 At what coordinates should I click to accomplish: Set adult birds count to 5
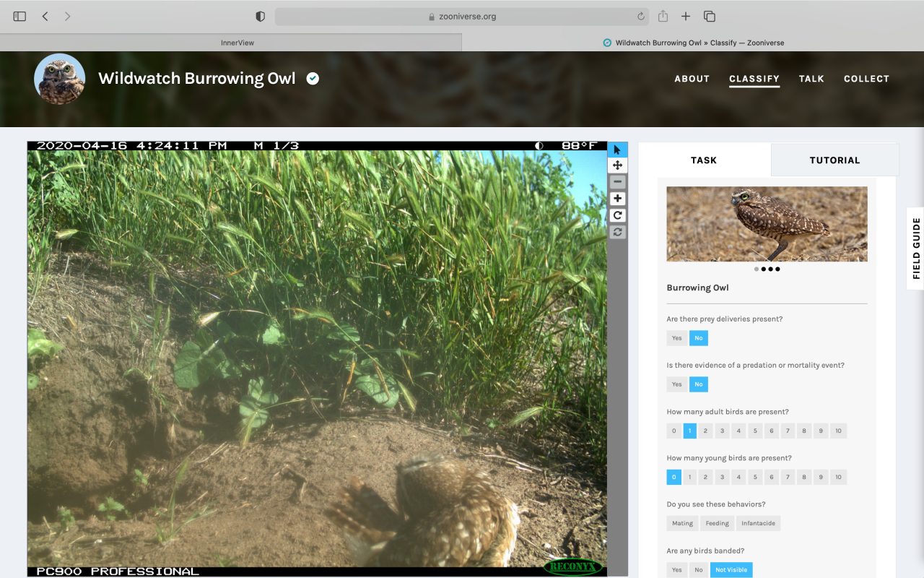click(755, 431)
